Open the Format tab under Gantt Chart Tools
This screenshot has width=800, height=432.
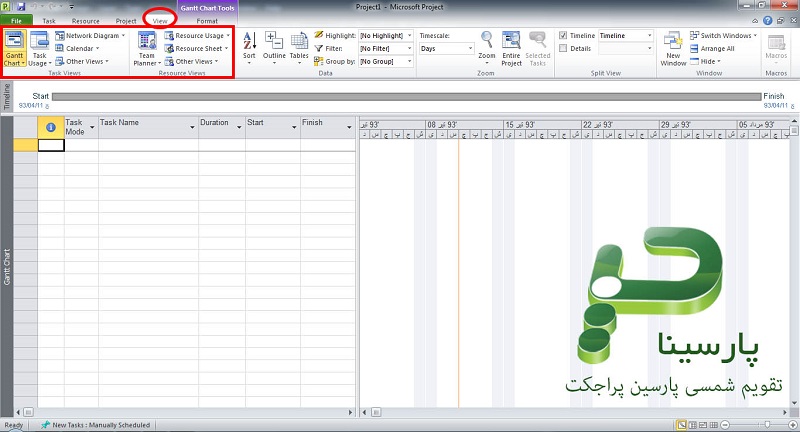(x=207, y=21)
